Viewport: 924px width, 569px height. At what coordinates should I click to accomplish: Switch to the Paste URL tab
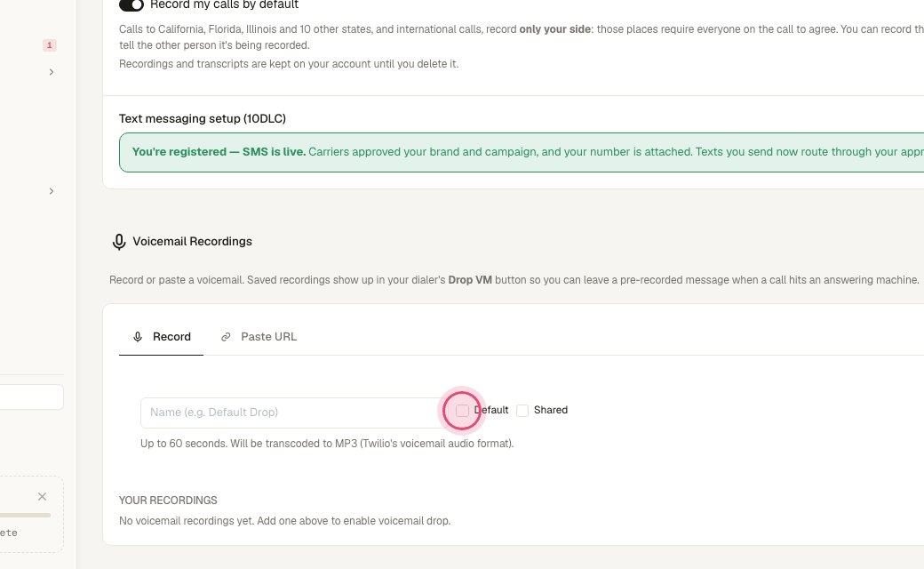coord(259,337)
